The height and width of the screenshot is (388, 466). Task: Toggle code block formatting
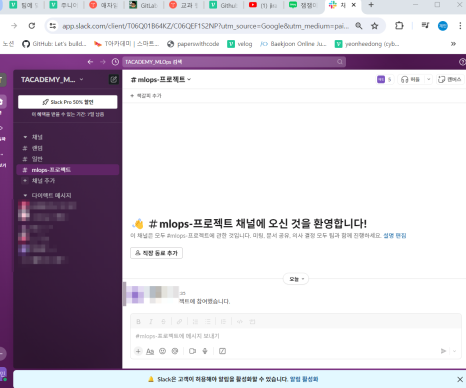click(252, 322)
